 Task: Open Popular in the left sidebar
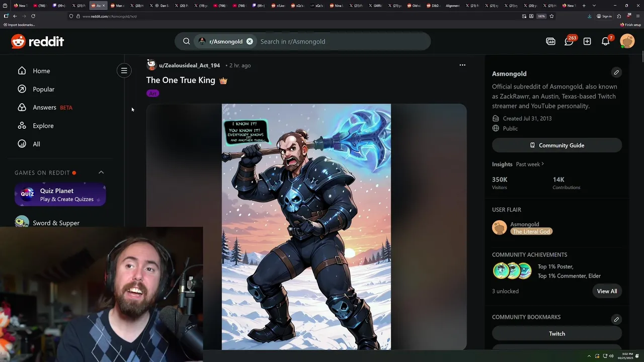43,89
